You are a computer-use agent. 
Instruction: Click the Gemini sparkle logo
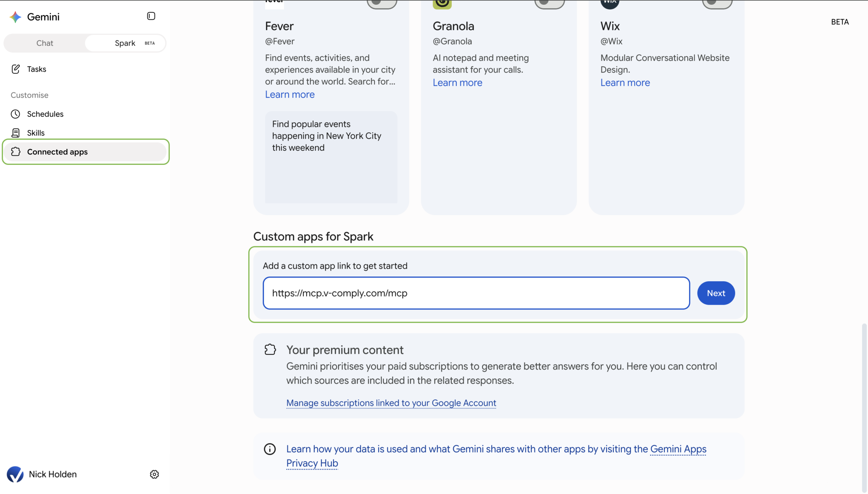[x=15, y=17]
